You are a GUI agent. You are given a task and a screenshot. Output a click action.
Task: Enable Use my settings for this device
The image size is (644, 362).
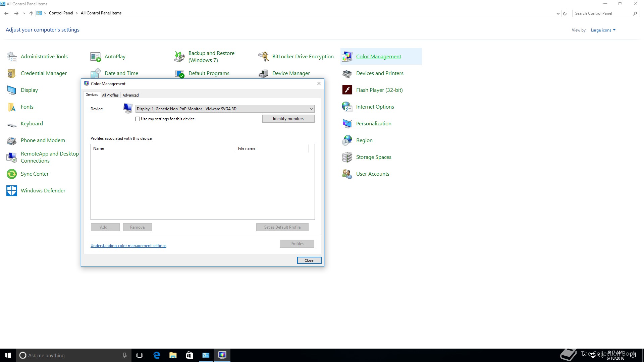(x=138, y=119)
